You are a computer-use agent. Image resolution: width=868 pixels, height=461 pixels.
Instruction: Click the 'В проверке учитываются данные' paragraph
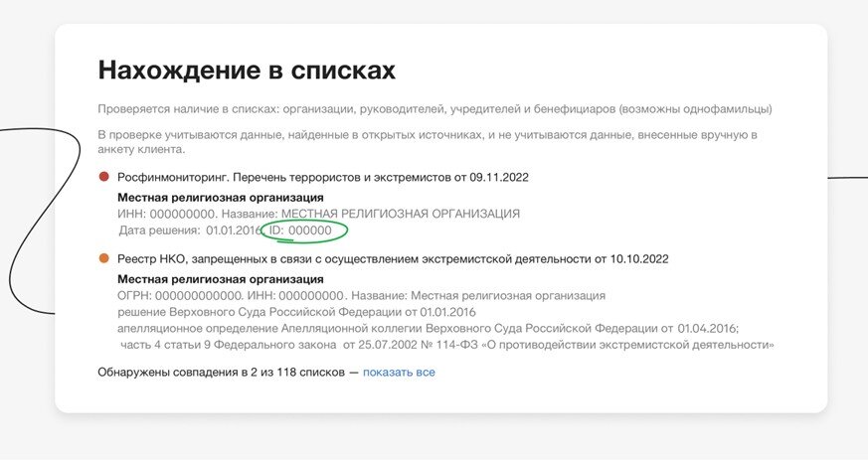coord(428,142)
